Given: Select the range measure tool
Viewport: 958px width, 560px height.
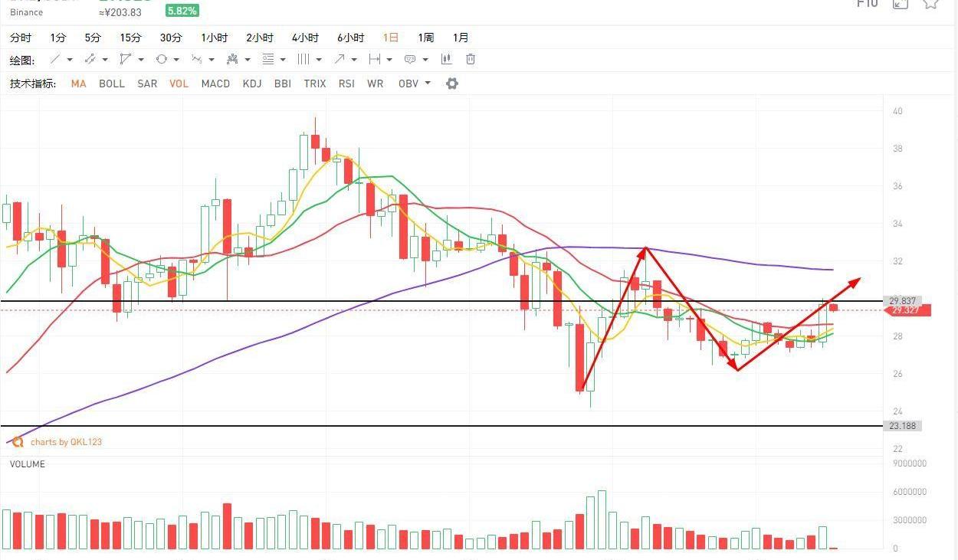Looking at the screenshot, I should coord(375,59).
